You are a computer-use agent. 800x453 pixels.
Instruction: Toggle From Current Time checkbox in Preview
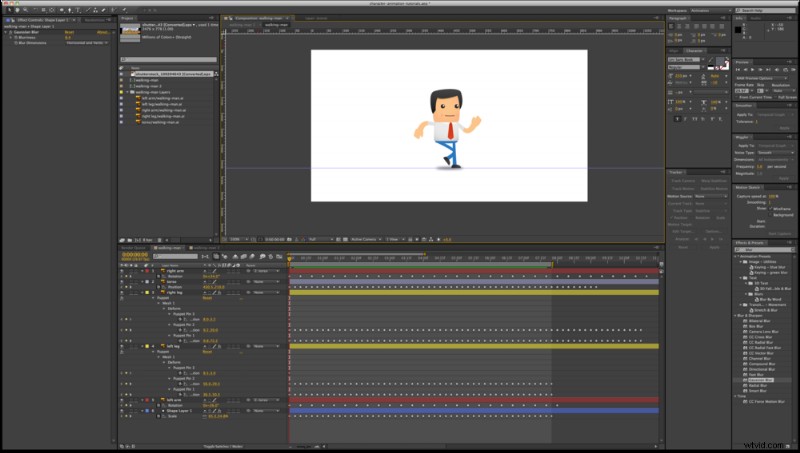pos(737,97)
